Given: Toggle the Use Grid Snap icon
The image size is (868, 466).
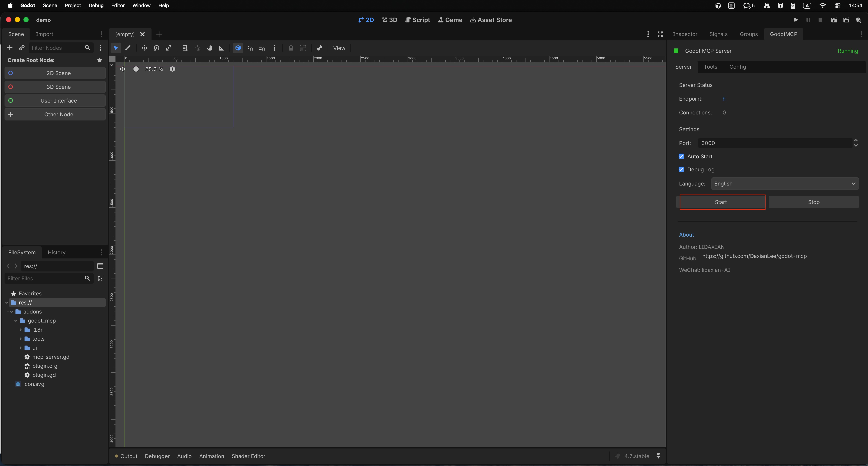Looking at the screenshot, I should 262,48.
